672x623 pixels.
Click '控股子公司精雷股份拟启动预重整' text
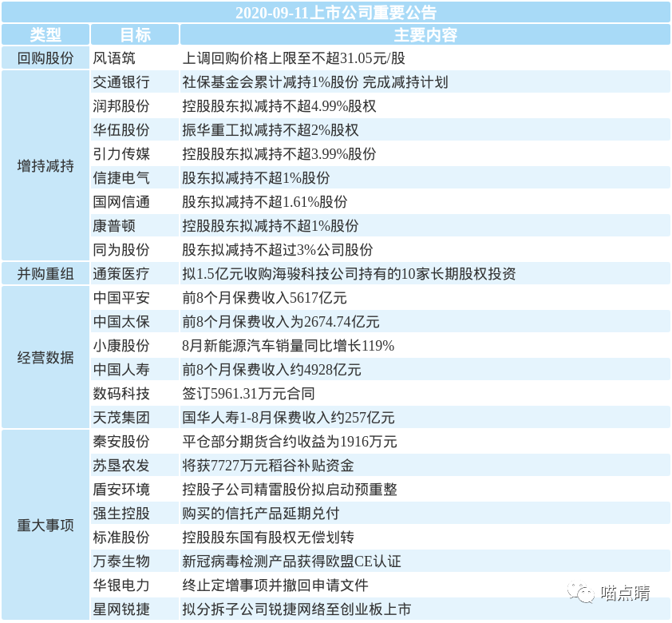click(x=290, y=490)
